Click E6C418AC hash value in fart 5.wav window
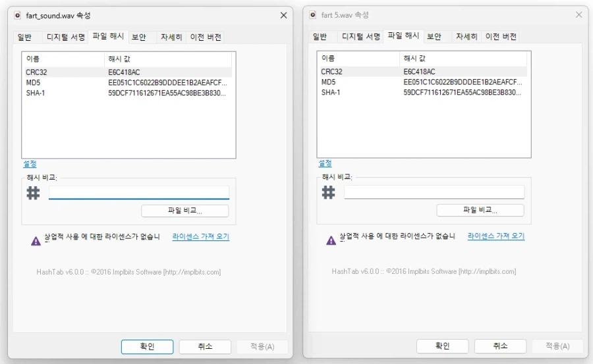Image resolution: width=593 pixels, height=364 pixels. [420, 72]
